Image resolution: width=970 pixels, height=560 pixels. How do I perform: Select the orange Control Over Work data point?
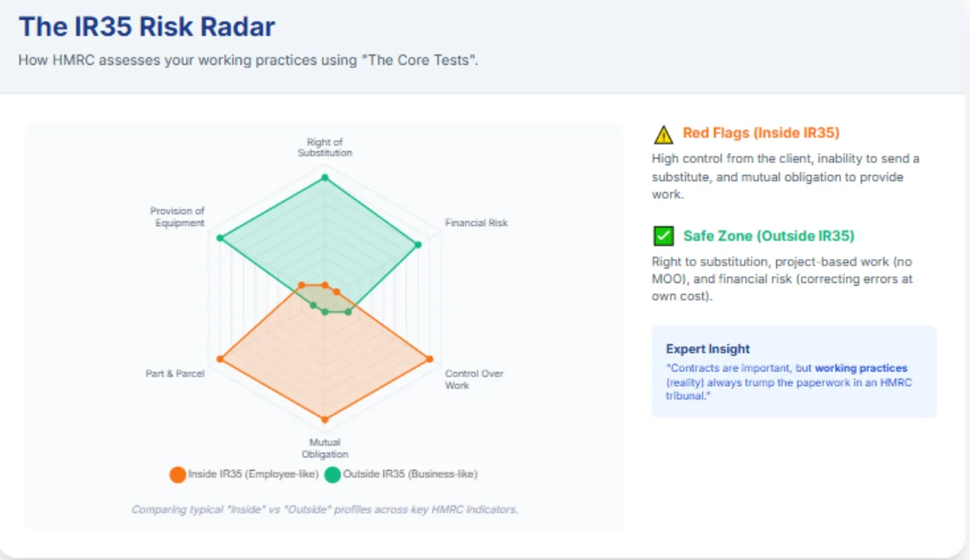(x=428, y=359)
